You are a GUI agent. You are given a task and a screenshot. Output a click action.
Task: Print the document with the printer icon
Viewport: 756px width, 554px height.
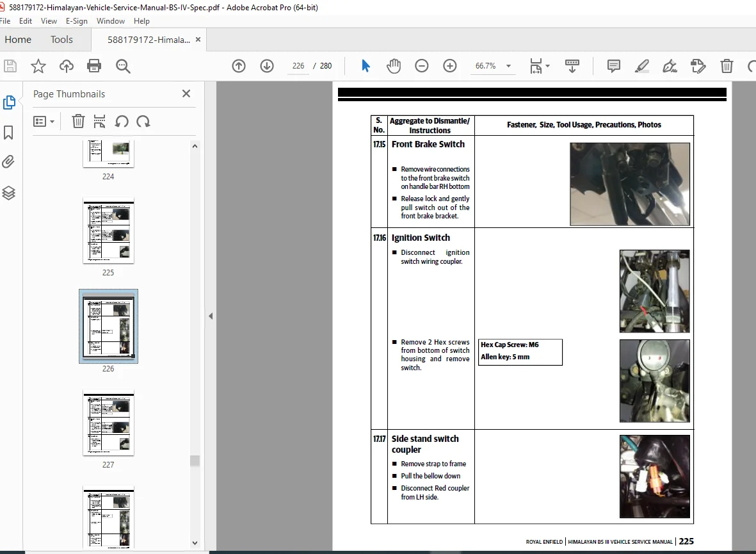(x=94, y=66)
